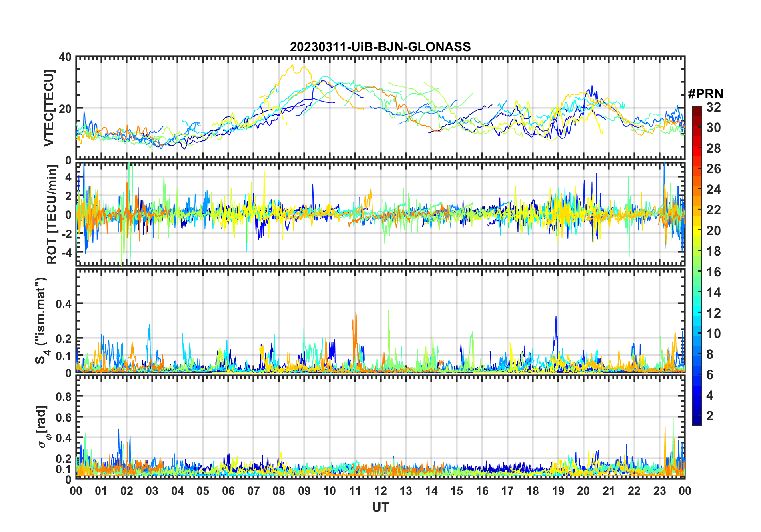The width and height of the screenshot is (761, 532).
Task: Click the plot title "20230311-UiB-BJN-GLONASS"
Action: click(380, 47)
